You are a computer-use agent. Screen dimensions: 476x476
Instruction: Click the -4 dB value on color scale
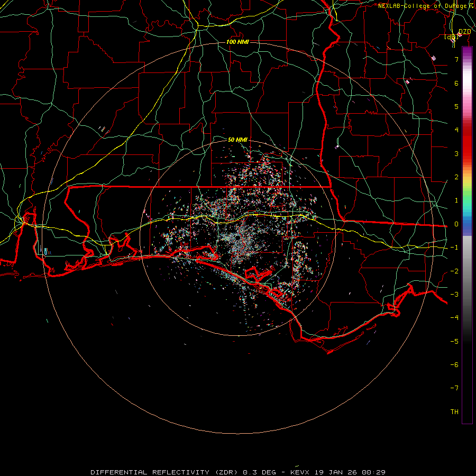coord(454,318)
